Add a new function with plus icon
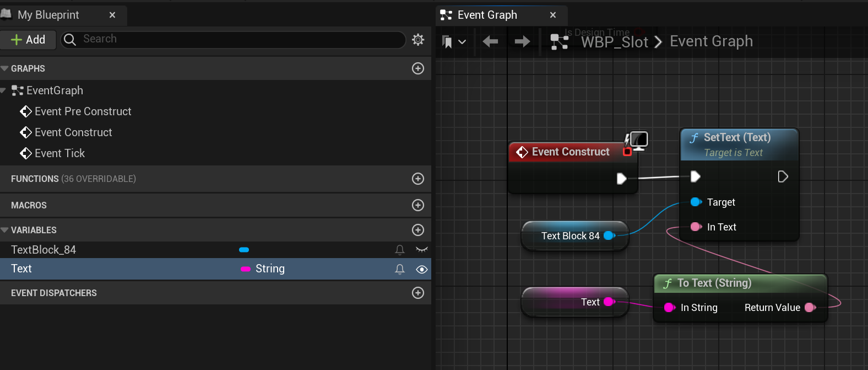The height and width of the screenshot is (370, 868). click(418, 179)
